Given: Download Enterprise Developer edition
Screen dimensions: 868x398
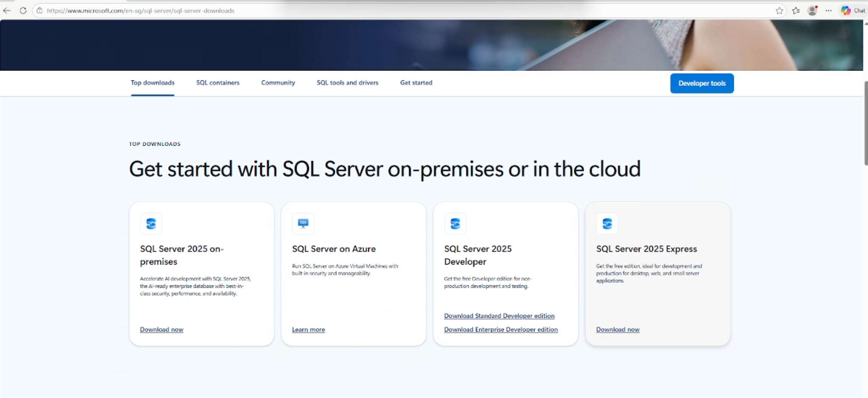Looking at the screenshot, I should 501,329.
